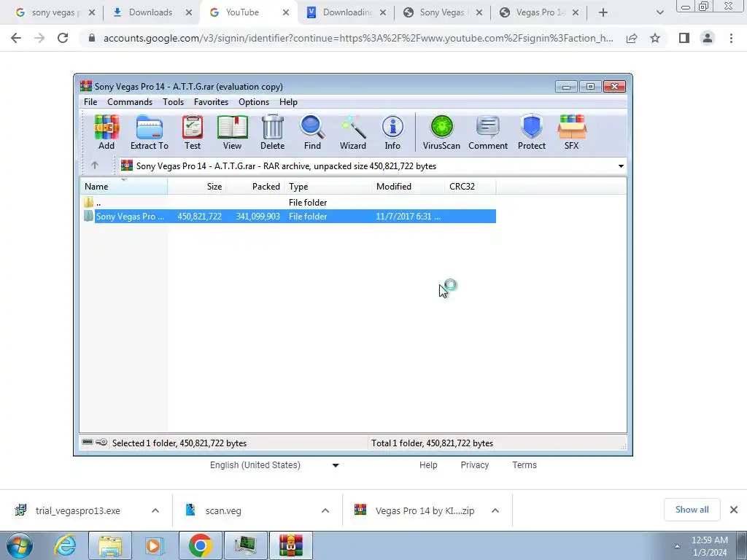
Task: Click the key password icon in status bar
Action: point(101,443)
